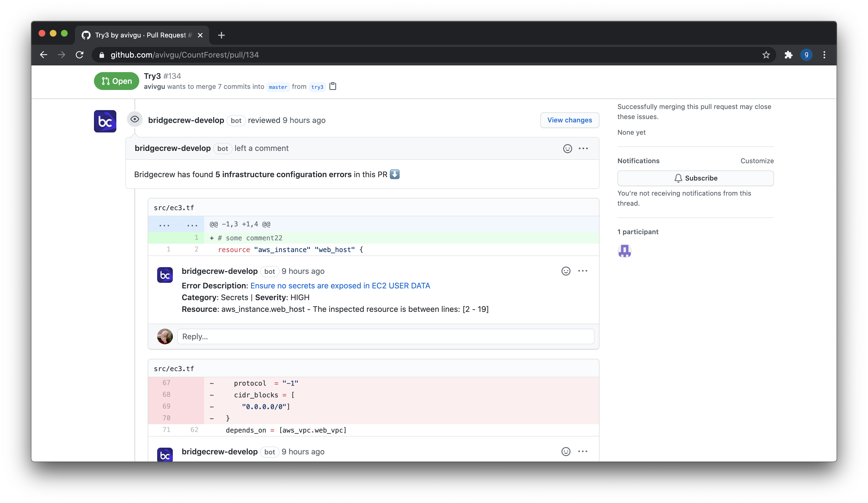Subscribe to thread notifications

tap(695, 178)
